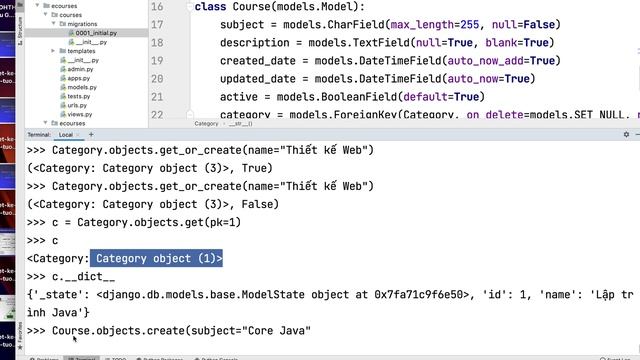Click line number 19 in the gutter
Image resolution: width=640 pixels, height=360 pixels.
[x=157, y=61]
